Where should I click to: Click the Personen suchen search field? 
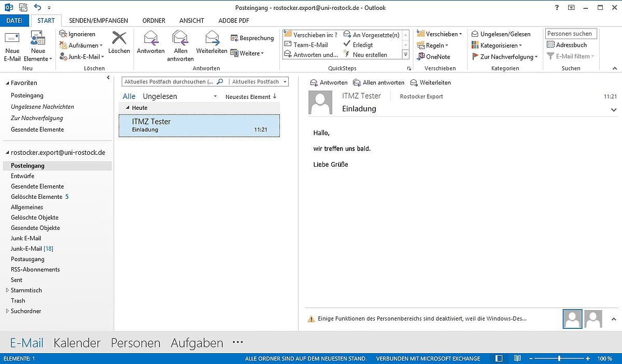click(x=571, y=34)
